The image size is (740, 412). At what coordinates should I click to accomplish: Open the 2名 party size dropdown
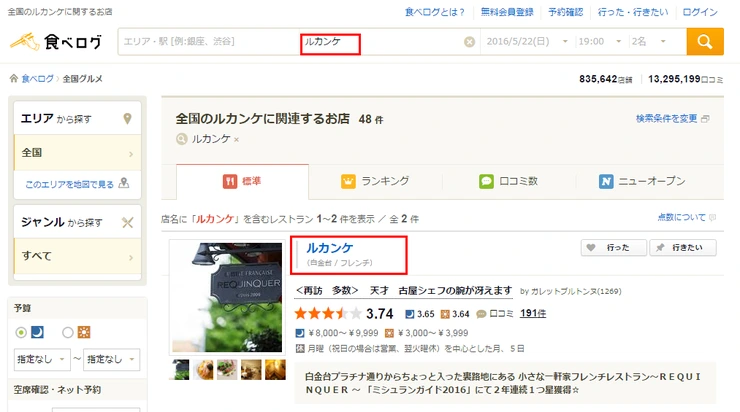[x=648, y=42]
